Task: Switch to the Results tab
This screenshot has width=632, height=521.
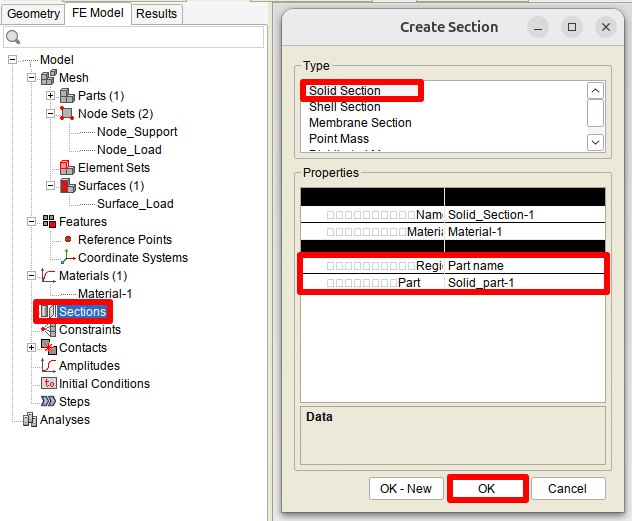Action: [156, 14]
